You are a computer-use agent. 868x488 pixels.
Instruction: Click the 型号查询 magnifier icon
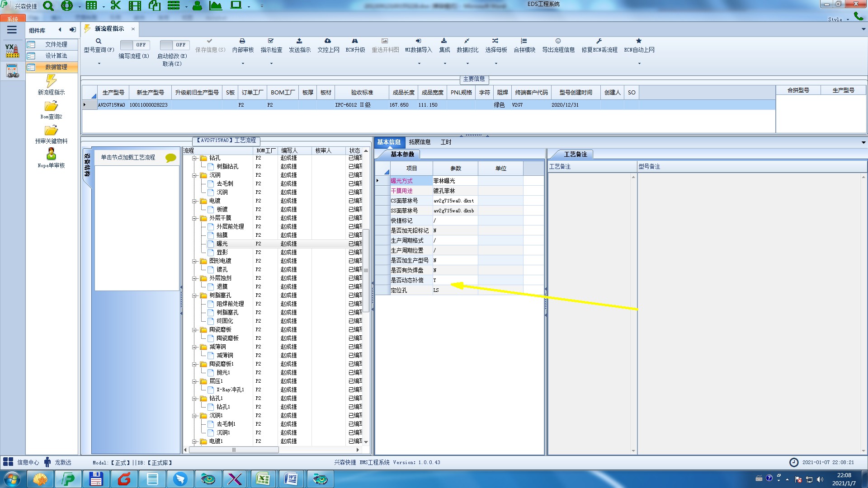click(98, 41)
